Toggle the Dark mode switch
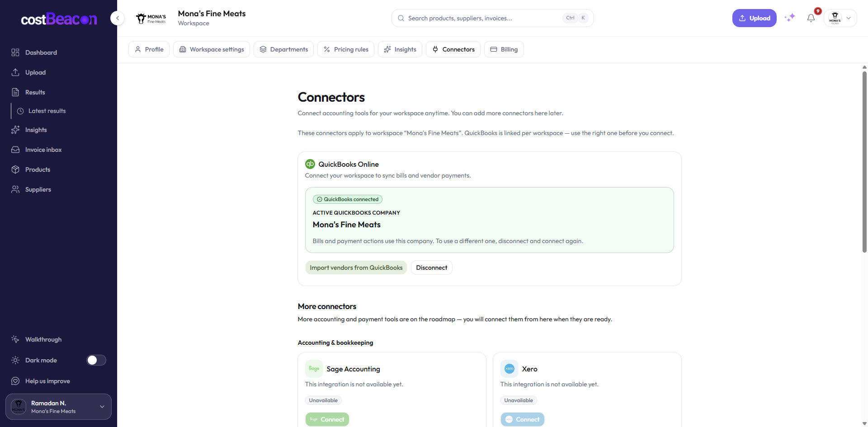Screen dimensions: 868x427 pyautogui.click(x=96, y=360)
